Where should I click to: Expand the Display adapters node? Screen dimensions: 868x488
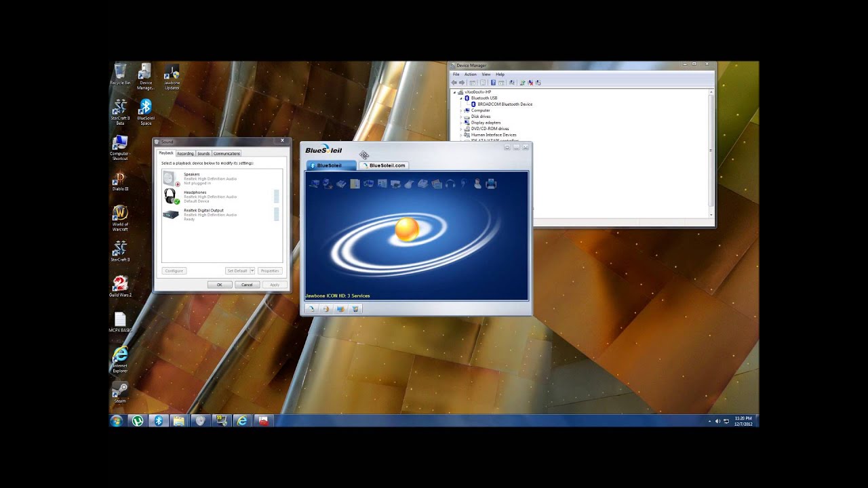click(461, 123)
